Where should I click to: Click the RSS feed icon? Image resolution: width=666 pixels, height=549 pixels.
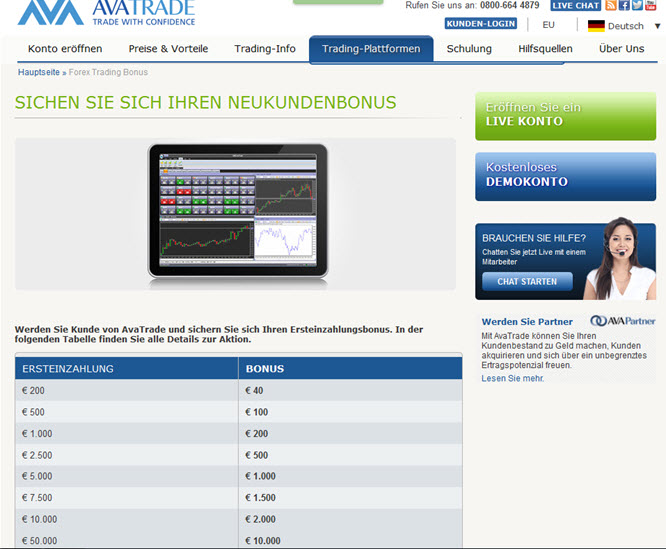pos(611,5)
